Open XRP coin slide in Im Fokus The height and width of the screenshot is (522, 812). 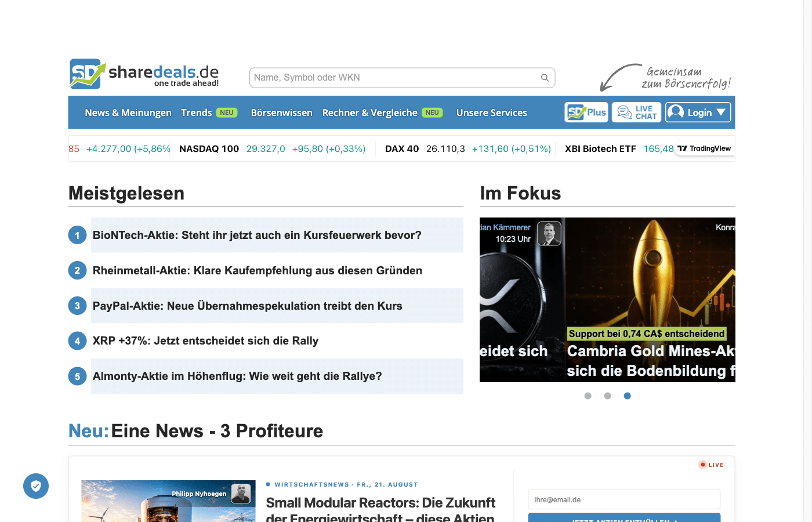click(522, 300)
